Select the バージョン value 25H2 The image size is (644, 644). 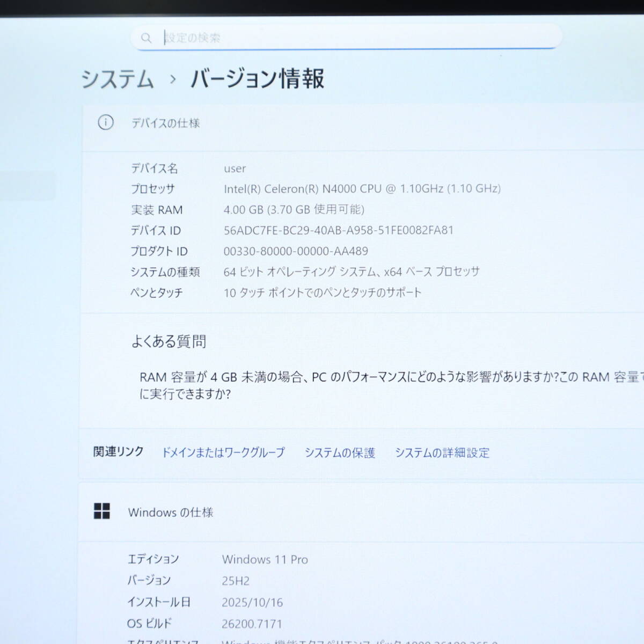click(x=236, y=581)
